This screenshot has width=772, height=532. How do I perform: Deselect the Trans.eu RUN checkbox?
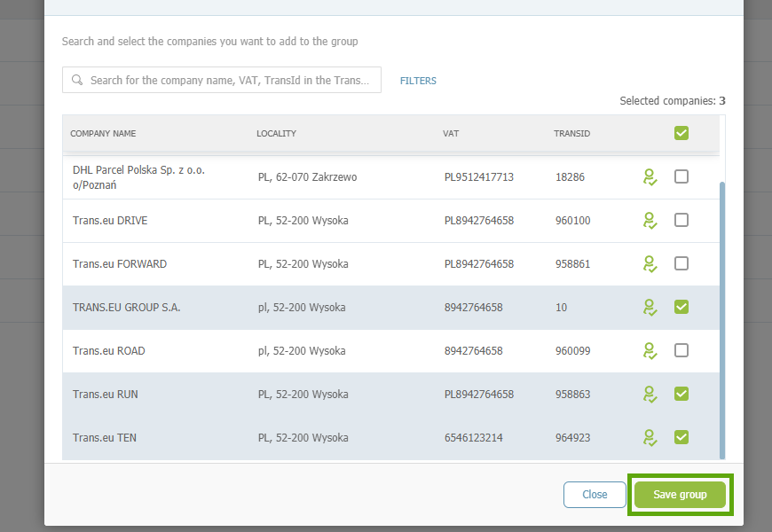click(681, 393)
